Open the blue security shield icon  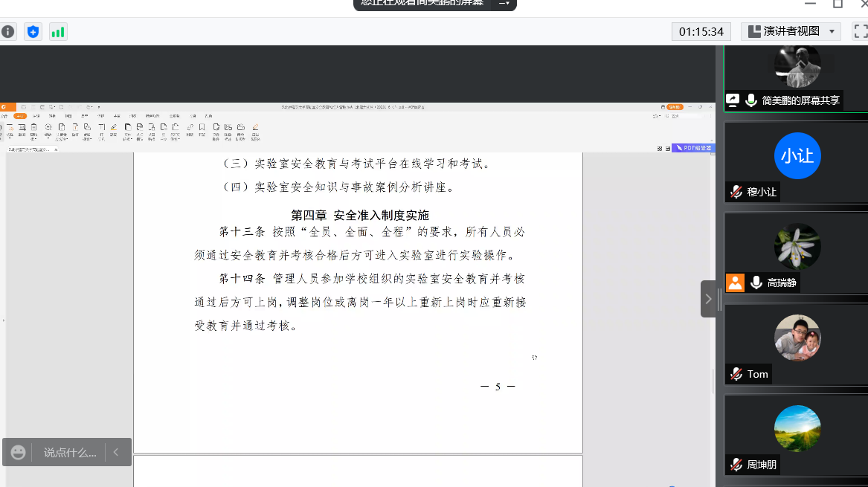tap(33, 32)
